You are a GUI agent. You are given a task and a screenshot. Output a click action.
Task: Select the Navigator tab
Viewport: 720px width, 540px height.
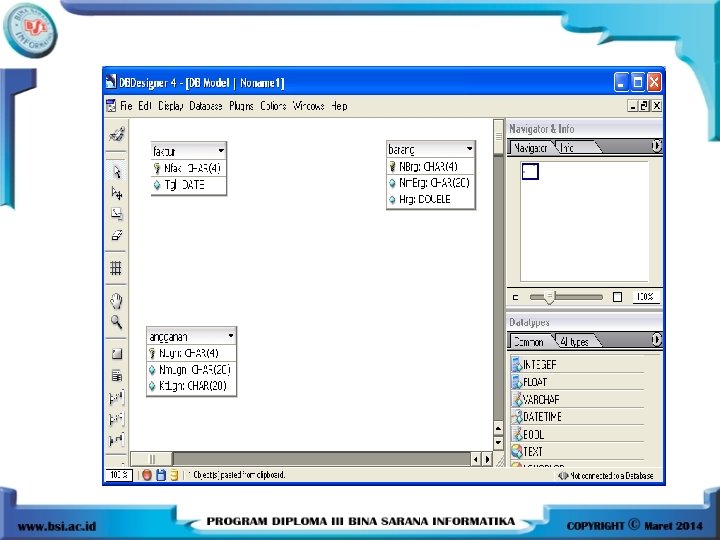pos(530,147)
